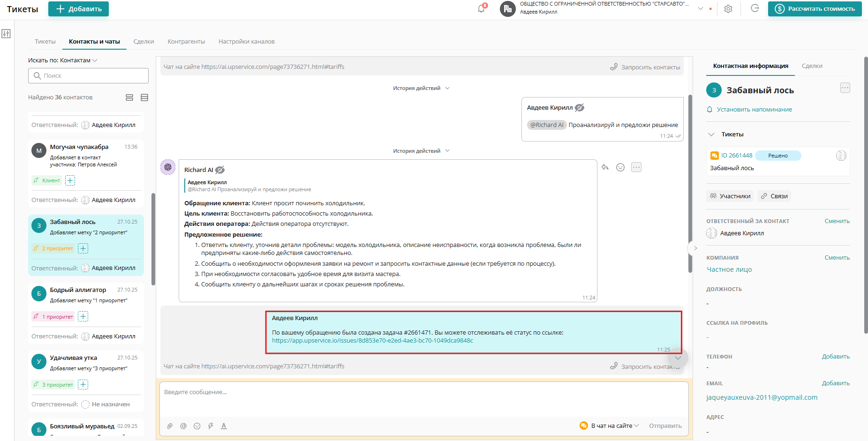Open text formatting with the underlined A icon
Image resolution: width=868 pixels, height=441 pixels.
(x=224, y=426)
